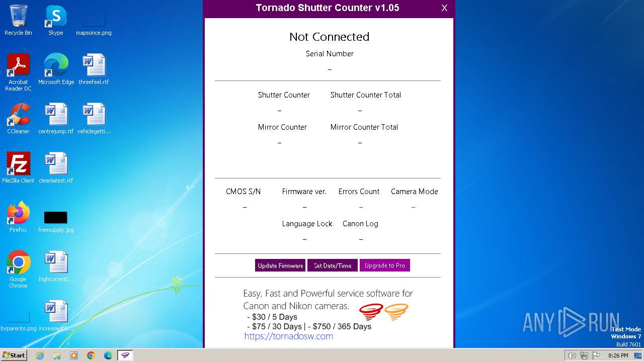644x362 pixels.
Task: Click the red and orange tornado logo
Action: pos(383,312)
